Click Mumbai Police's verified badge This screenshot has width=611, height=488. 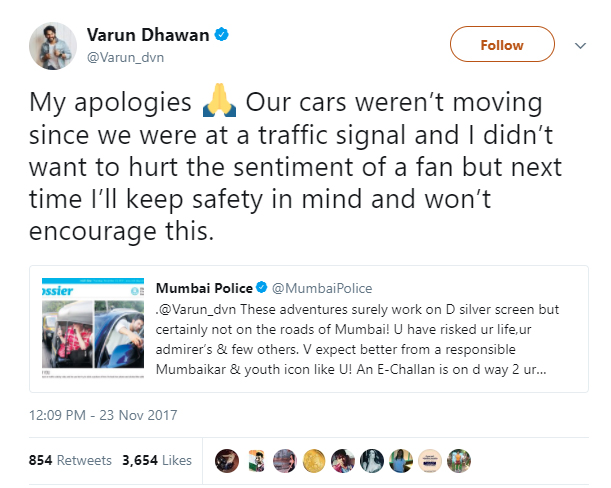pos(261,288)
